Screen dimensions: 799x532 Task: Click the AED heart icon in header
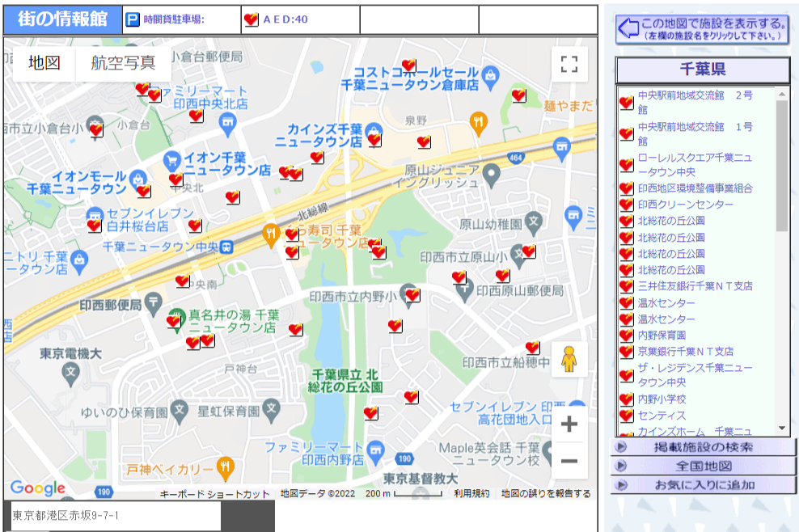coord(251,19)
